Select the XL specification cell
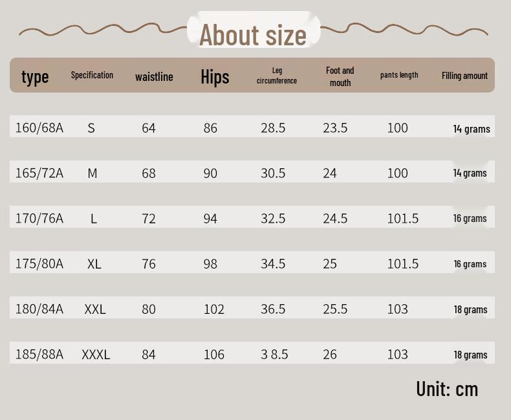The height and width of the screenshot is (420, 511). pyautogui.click(x=94, y=263)
